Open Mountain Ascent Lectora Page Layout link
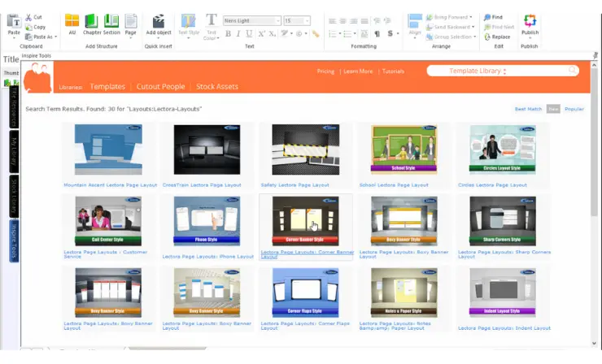 110,185
